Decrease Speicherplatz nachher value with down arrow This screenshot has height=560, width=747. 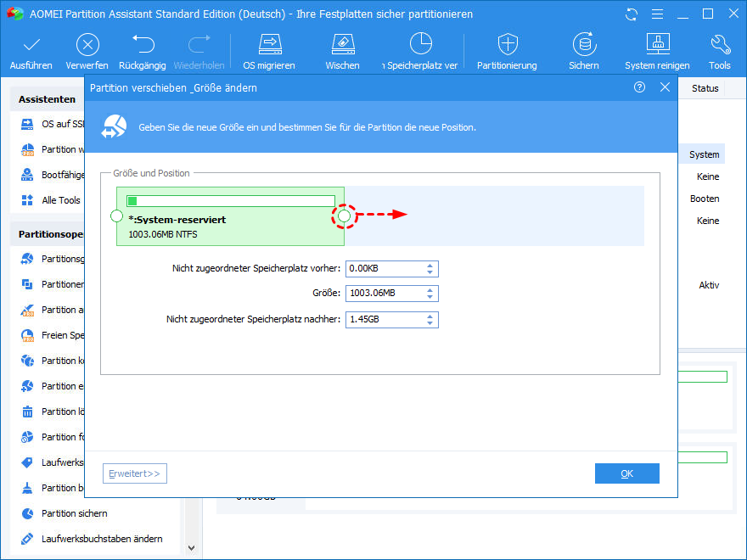pyautogui.click(x=430, y=322)
